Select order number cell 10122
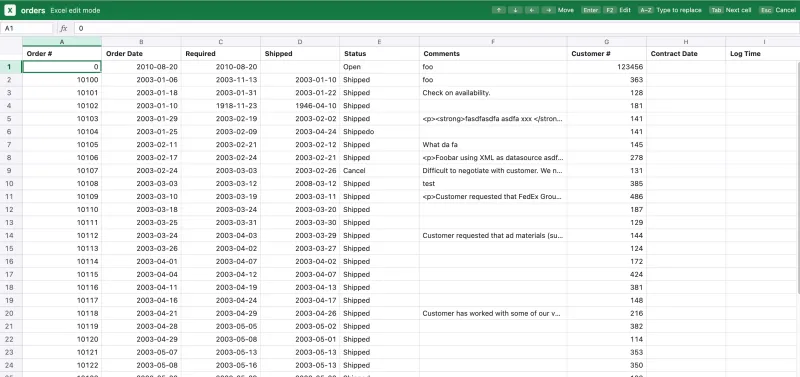Screen dimensions: 800x377 coord(62,365)
